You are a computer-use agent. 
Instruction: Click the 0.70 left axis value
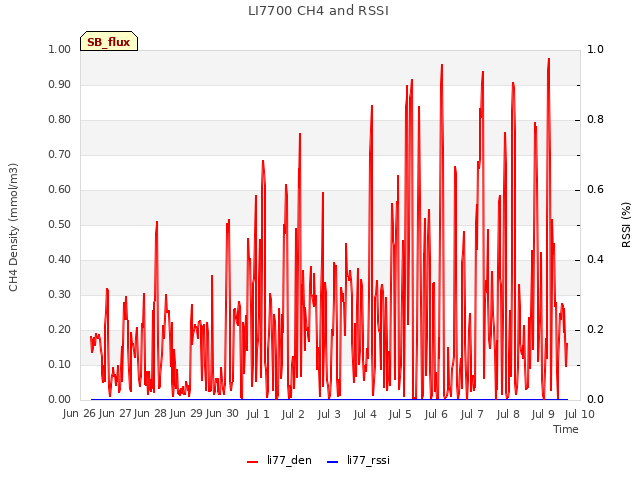pyautogui.click(x=59, y=155)
